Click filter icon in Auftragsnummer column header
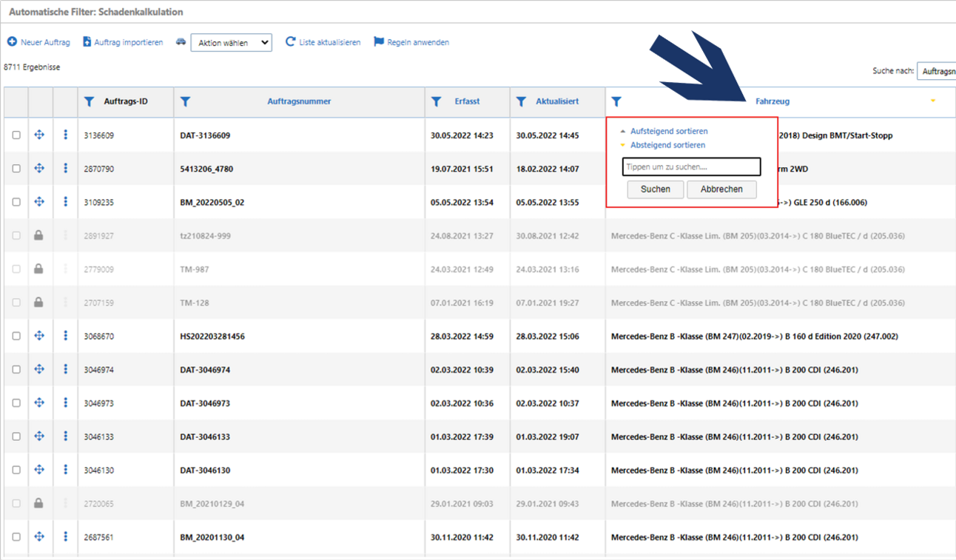The height and width of the screenshot is (560, 956). [x=186, y=101]
